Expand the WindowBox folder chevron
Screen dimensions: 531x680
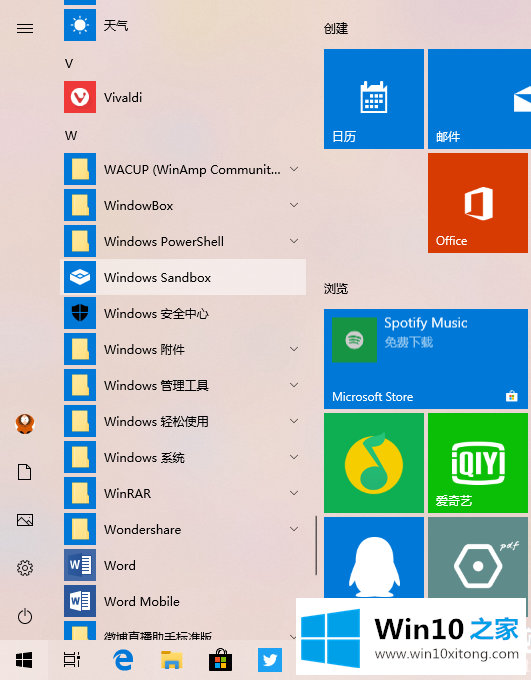[x=294, y=205]
